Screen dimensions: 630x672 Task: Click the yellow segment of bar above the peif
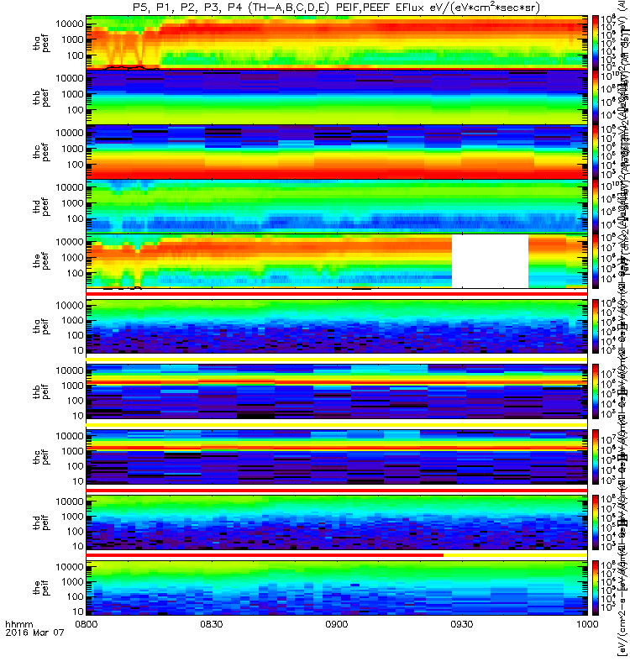click(515, 555)
